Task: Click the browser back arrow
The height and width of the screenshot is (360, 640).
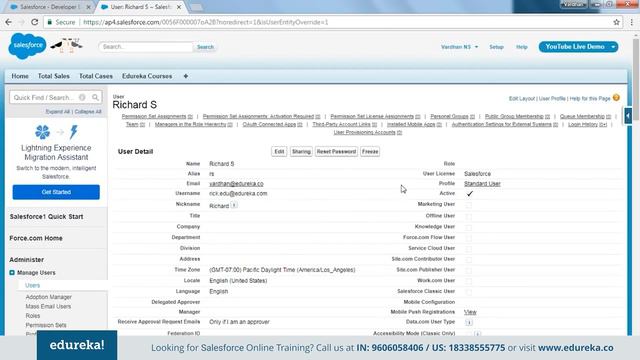Action: (x=9, y=22)
